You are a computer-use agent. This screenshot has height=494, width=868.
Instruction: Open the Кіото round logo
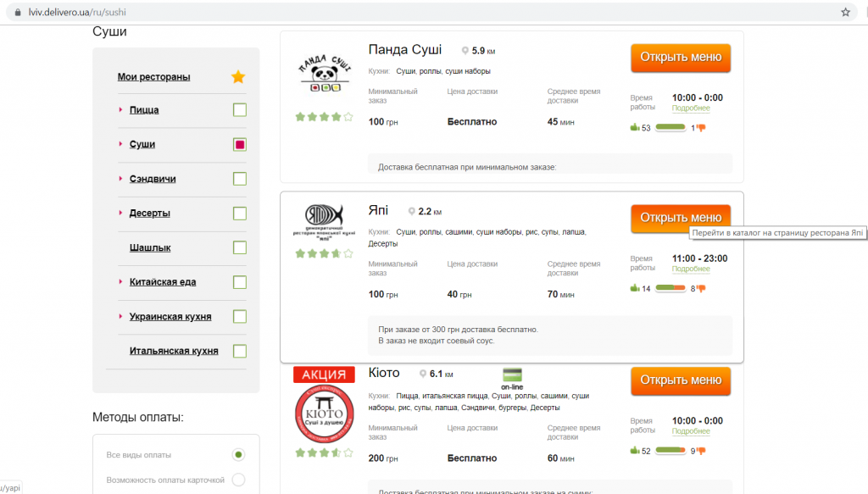click(325, 414)
